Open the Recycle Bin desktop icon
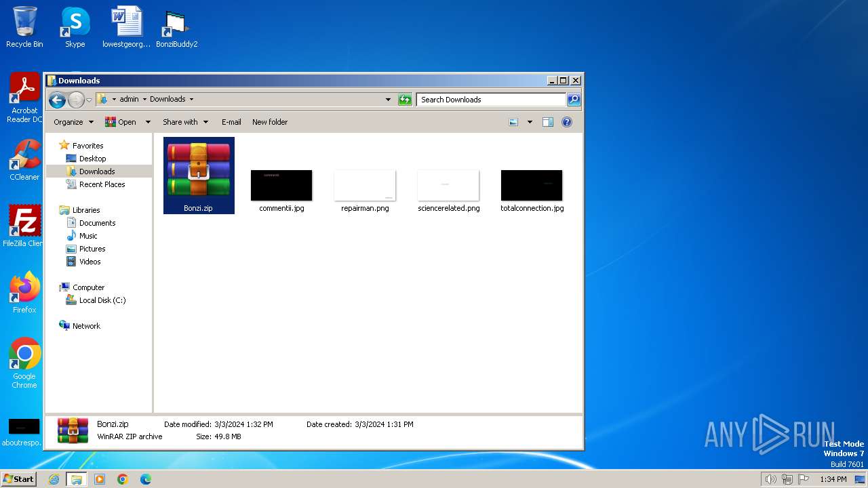The height and width of the screenshot is (488, 868). (24, 27)
